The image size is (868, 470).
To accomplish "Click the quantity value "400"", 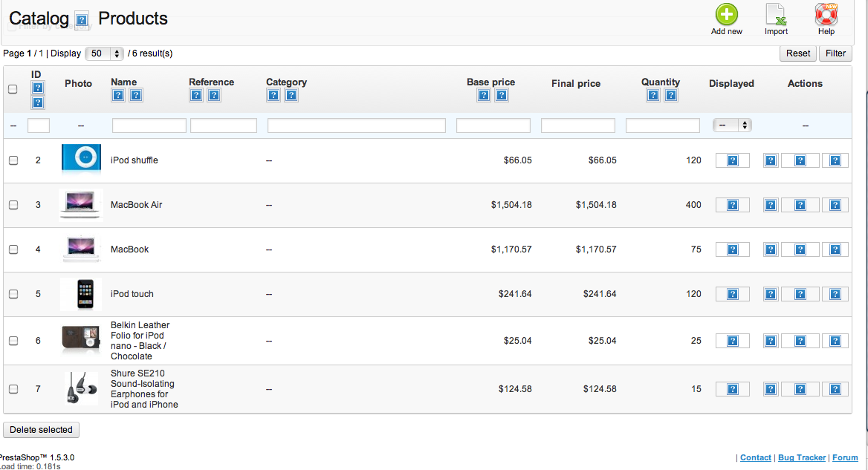I will point(693,205).
